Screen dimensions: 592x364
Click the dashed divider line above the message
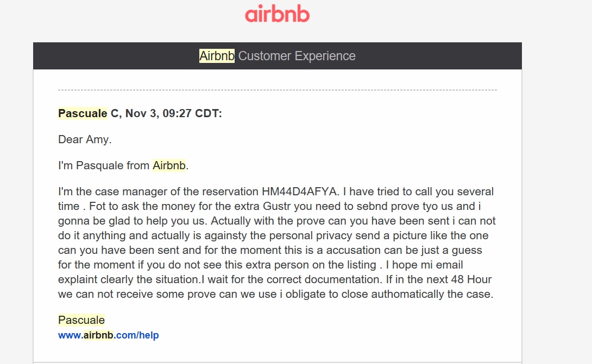click(x=277, y=90)
